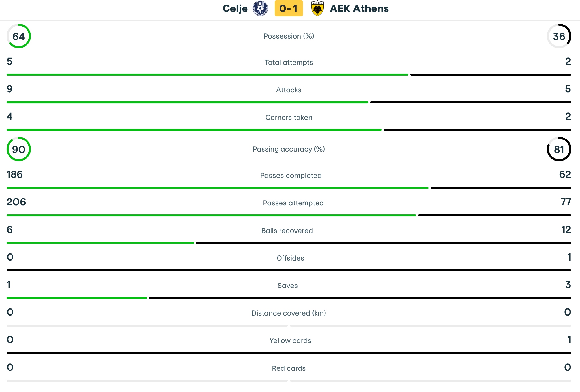Image resolution: width=580 pixels, height=392 pixels.
Task: Click the green Total attempts bar
Action: (x=207, y=75)
